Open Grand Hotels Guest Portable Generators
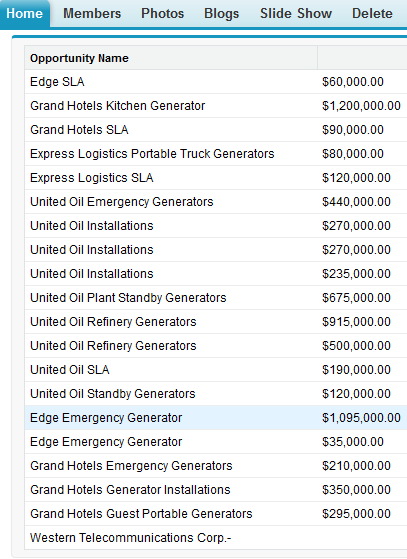The width and height of the screenshot is (407, 559). (x=141, y=514)
